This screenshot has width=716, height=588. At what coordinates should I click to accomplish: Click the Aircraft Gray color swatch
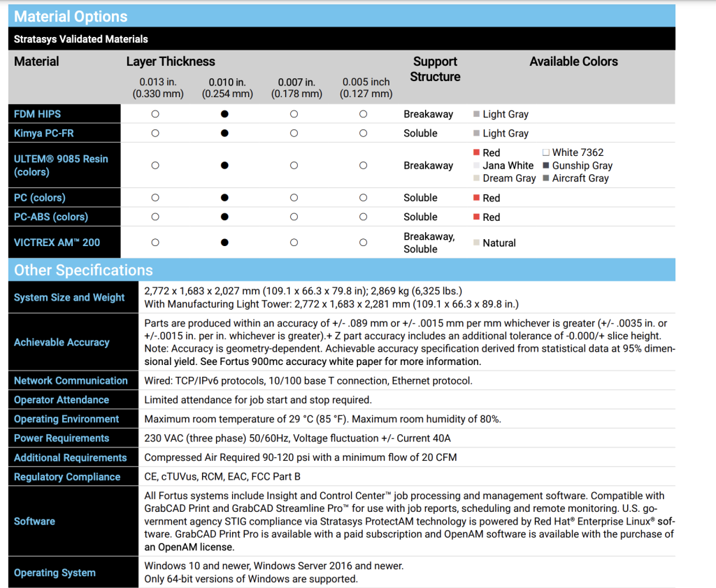(x=546, y=178)
